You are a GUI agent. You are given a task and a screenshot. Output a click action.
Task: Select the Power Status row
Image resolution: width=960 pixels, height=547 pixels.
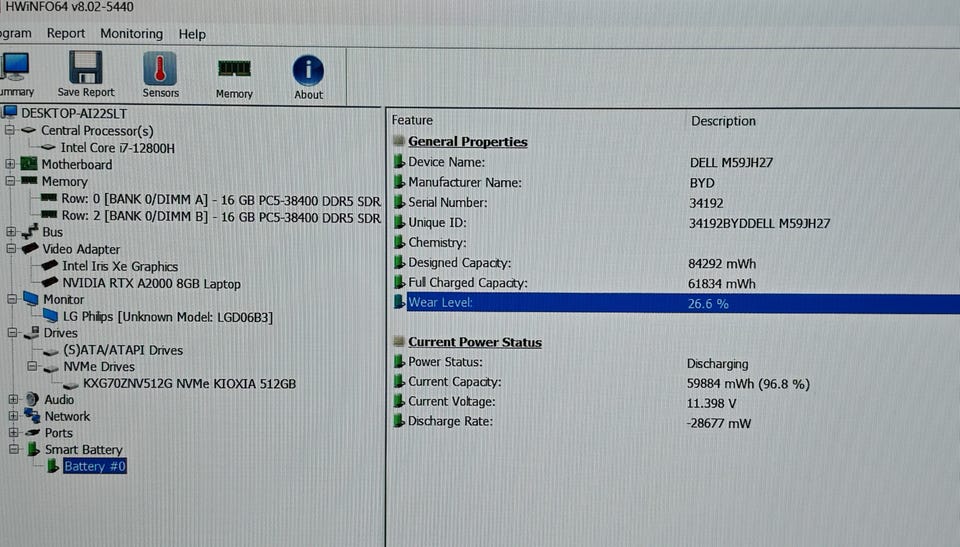click(x=676, y=363)
